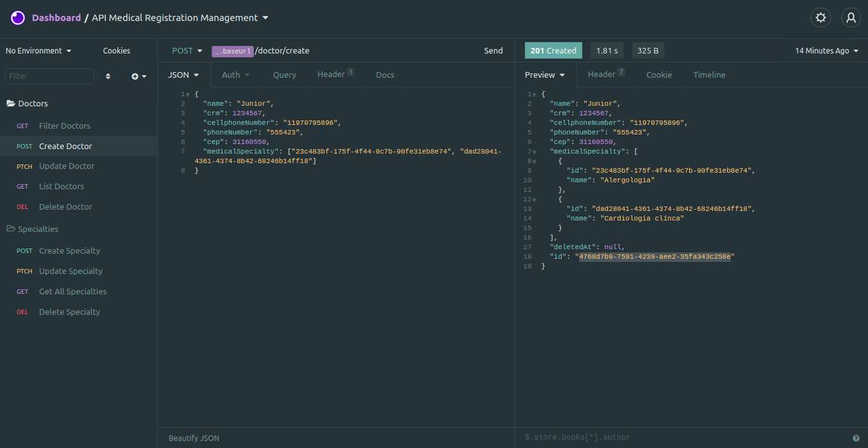Click the create request plus icon
This screenshot has width=868, height=448.
coord(138,76)
